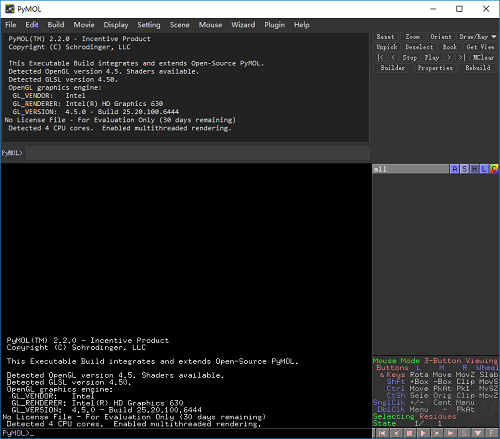Open the rainbow Color (C) menu for all
The width and height of the screenshot is (500, 439).
click(x=494, y=169)
